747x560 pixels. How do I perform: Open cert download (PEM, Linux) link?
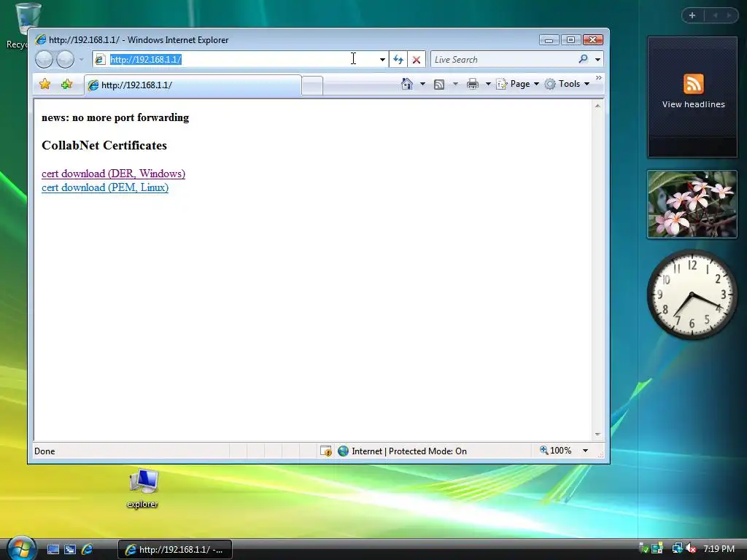[105, 187]
